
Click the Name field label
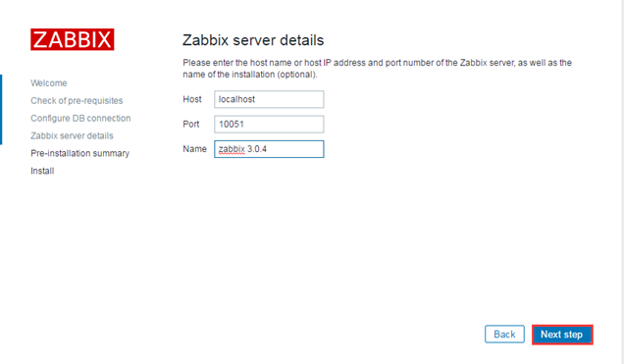[x=194, y=149]
